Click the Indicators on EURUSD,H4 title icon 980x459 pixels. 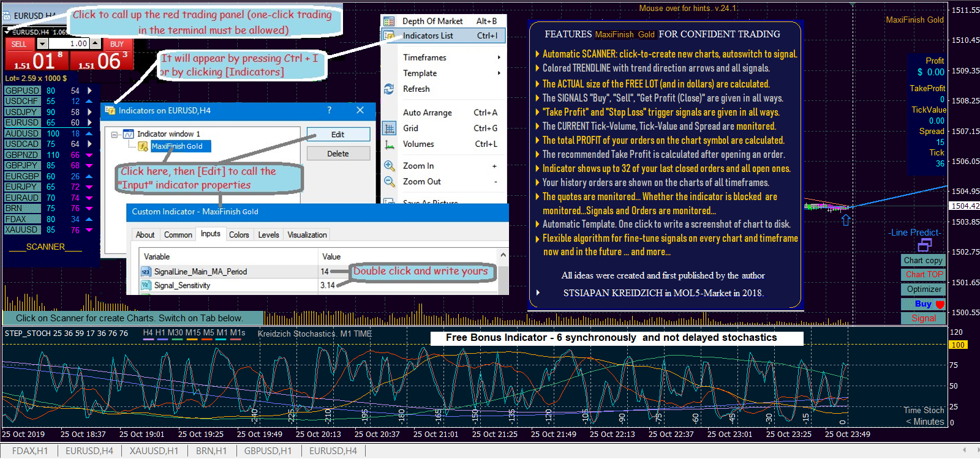tap(110, 110)
